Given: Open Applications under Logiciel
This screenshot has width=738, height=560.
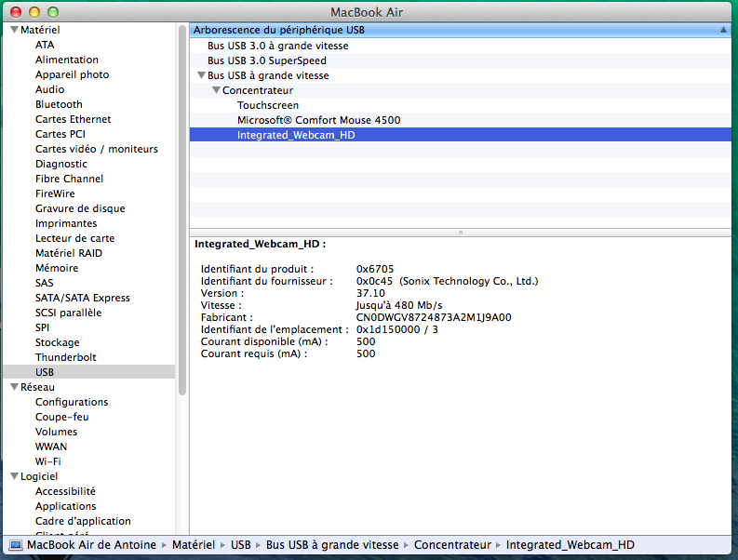Looking at the screenshot, I should 65,506.
